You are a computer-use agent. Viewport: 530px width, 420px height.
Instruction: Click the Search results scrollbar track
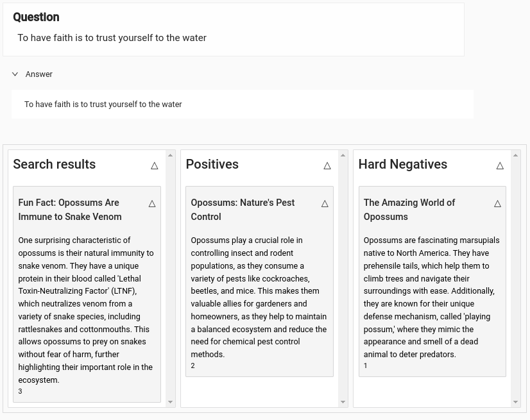(171, 276)
